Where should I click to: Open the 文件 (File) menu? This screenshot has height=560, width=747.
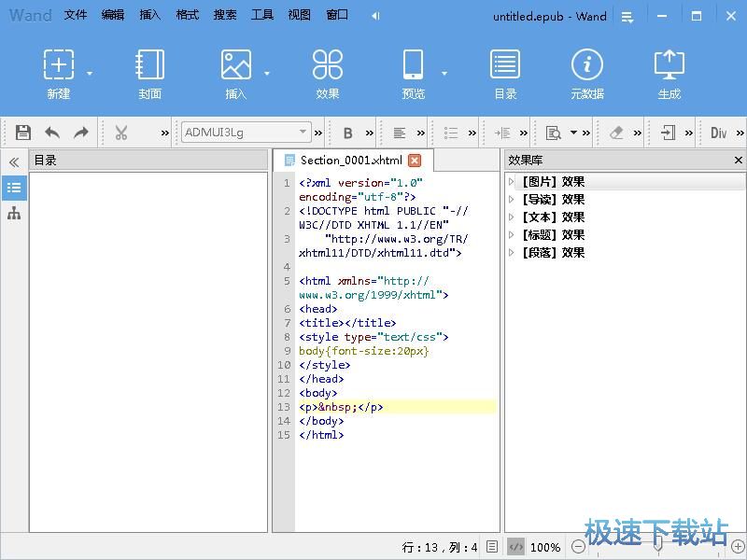(x=74, y=15)
